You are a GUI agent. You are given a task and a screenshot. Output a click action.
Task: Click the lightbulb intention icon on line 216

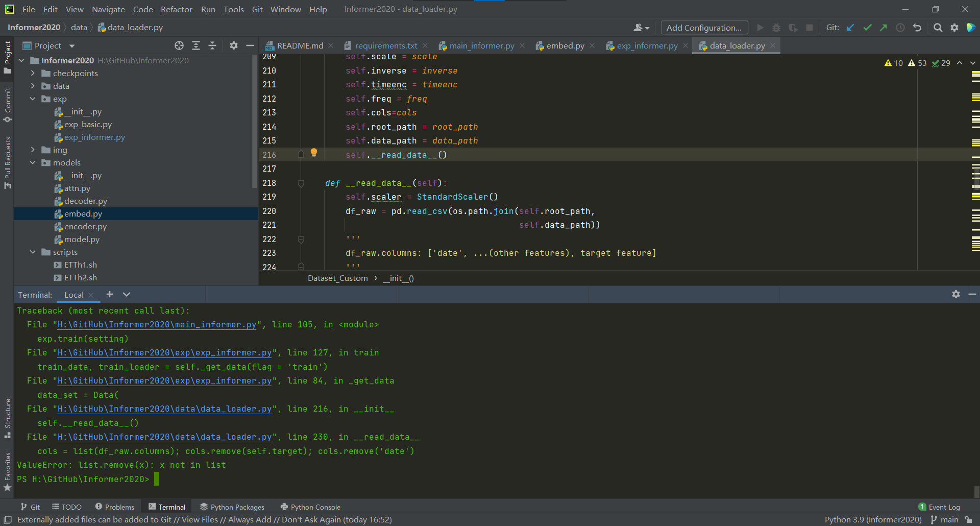click(313, 153)
